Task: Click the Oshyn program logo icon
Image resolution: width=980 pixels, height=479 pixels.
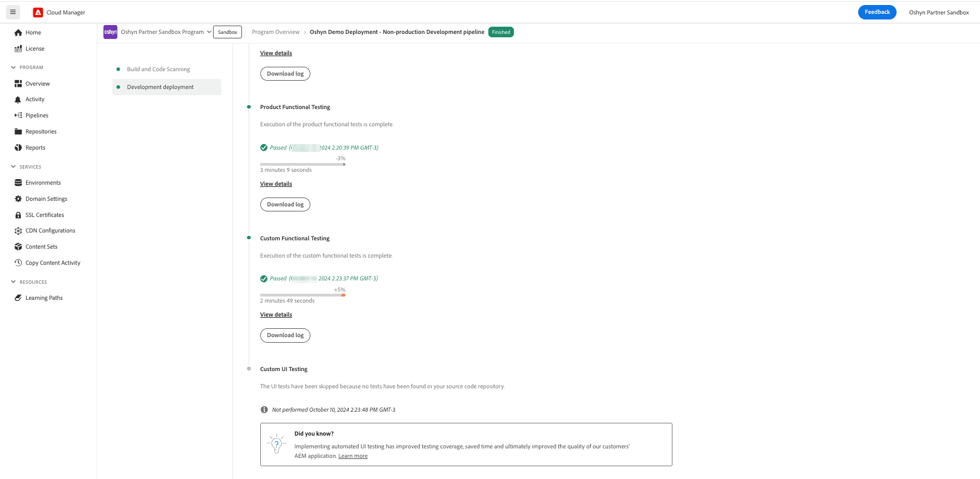Action: [x=110, y=32]
